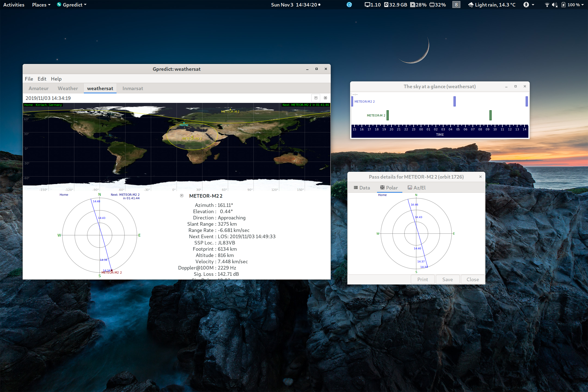Open the module options dropdown beside the timestamp
The width and height of the screenshot is (588, 392).
[316, 98]
